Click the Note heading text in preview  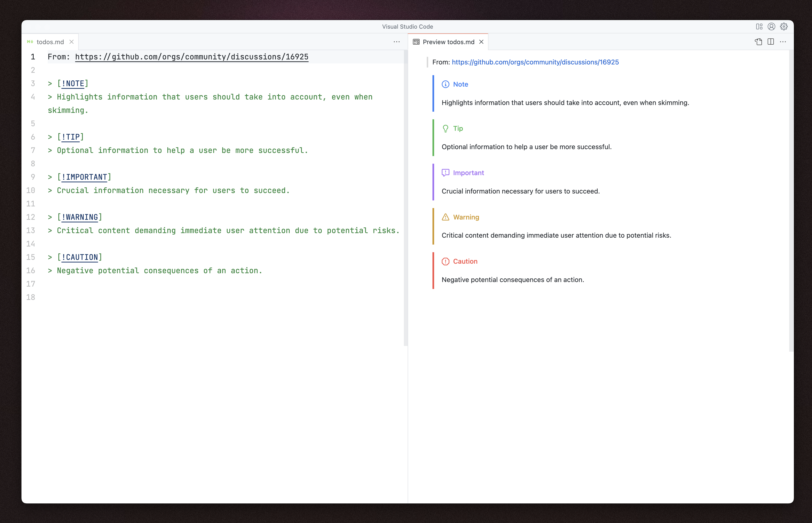[x=460, y=84]
